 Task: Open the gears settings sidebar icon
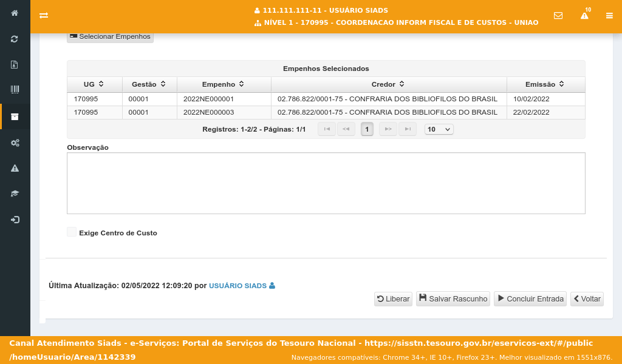point(15,143)
